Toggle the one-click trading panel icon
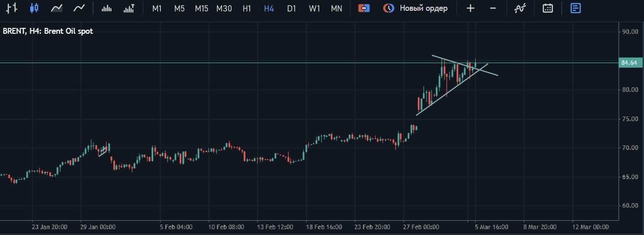 (x=364, y=8)
